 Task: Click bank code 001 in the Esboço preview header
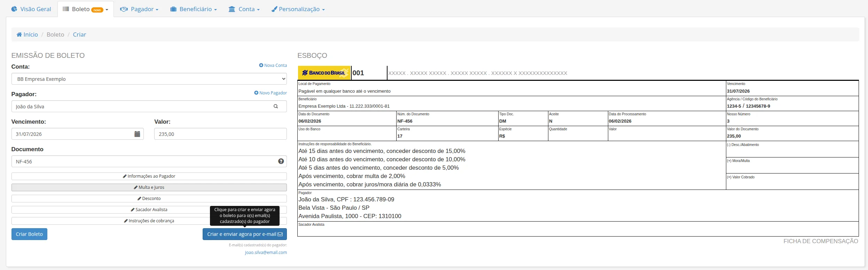[358, 73]
